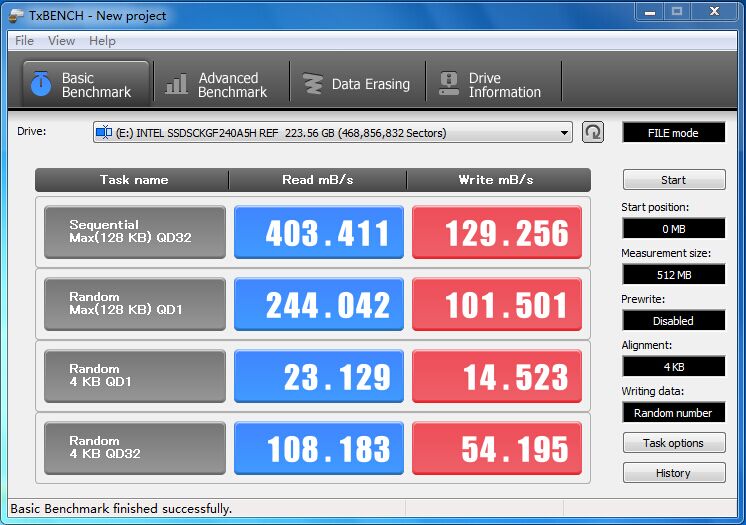The image size is (746, 525).
Task: Change the Start position 0 MB field
Action: point(674,228)
